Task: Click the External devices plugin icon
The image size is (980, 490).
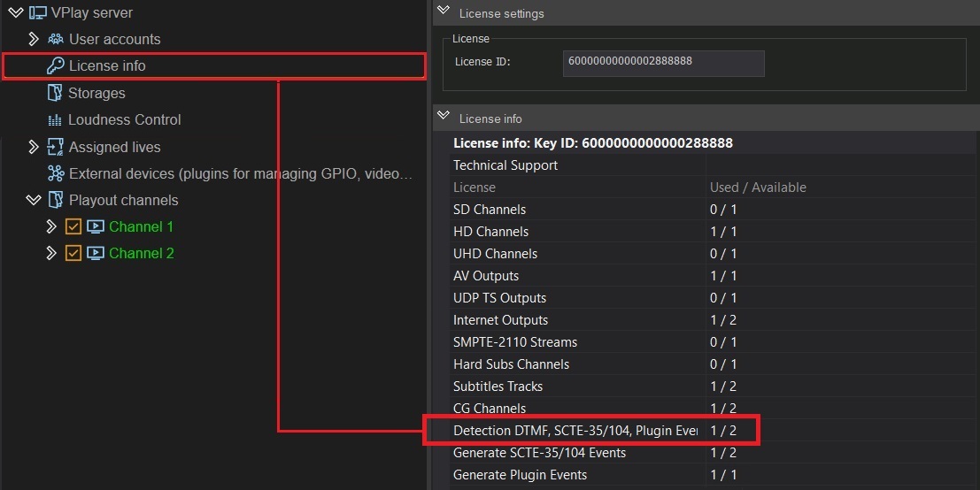Action: click(56, 173)
